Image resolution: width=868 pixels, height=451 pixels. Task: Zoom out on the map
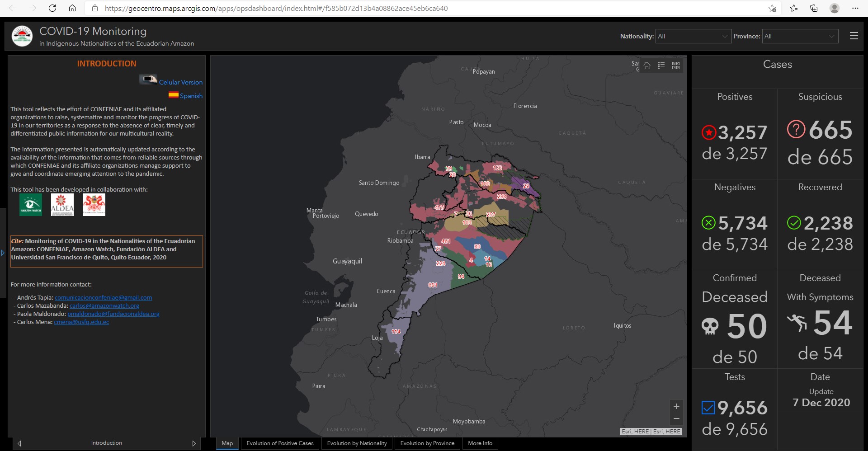[x=676, y=419]
